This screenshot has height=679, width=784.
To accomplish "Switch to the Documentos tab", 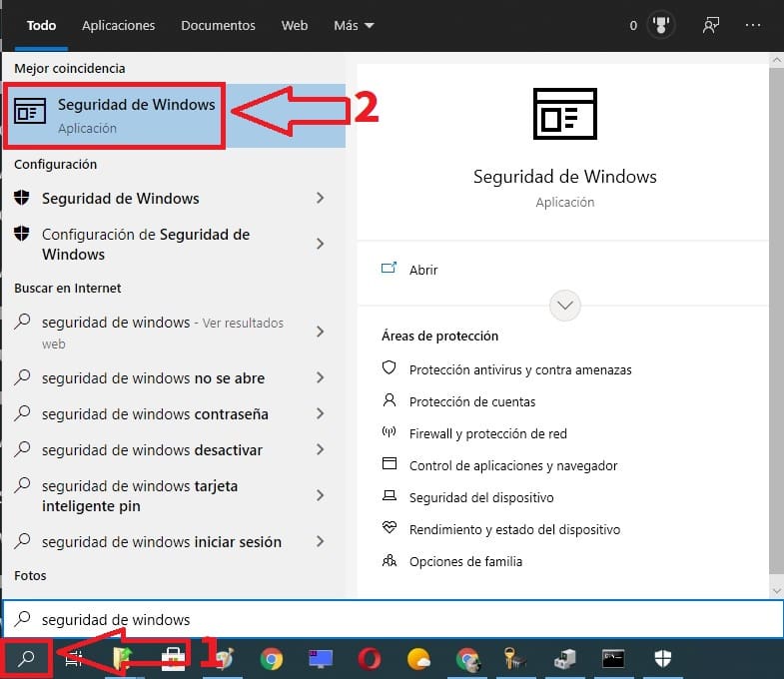I will 218,26.
